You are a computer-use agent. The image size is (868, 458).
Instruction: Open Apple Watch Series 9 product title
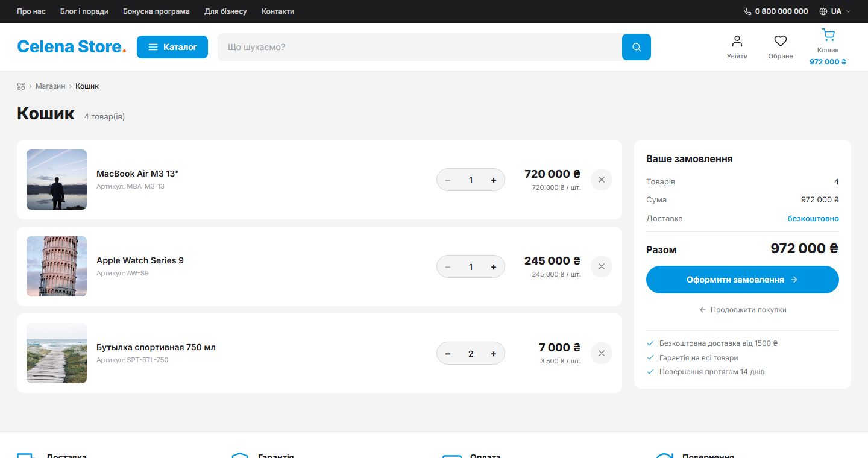tap(140, 260)
